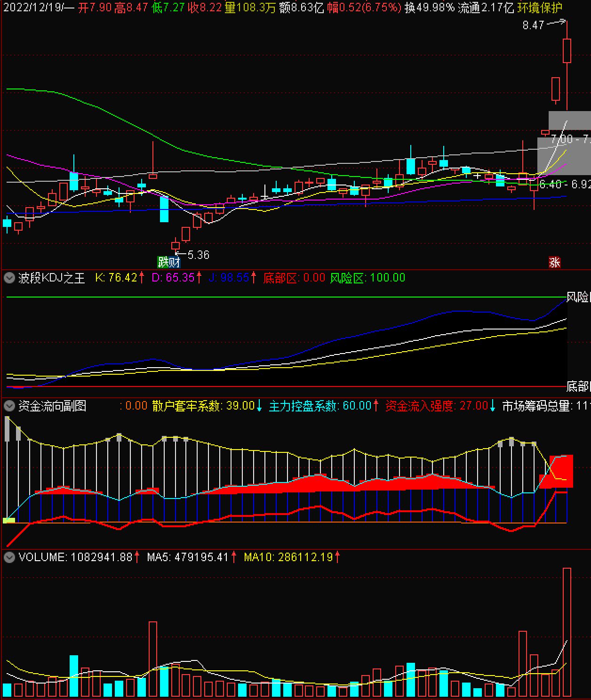Open the VOLUME indicator dropdown icon
591x700 pixels.
coord(9,557)
